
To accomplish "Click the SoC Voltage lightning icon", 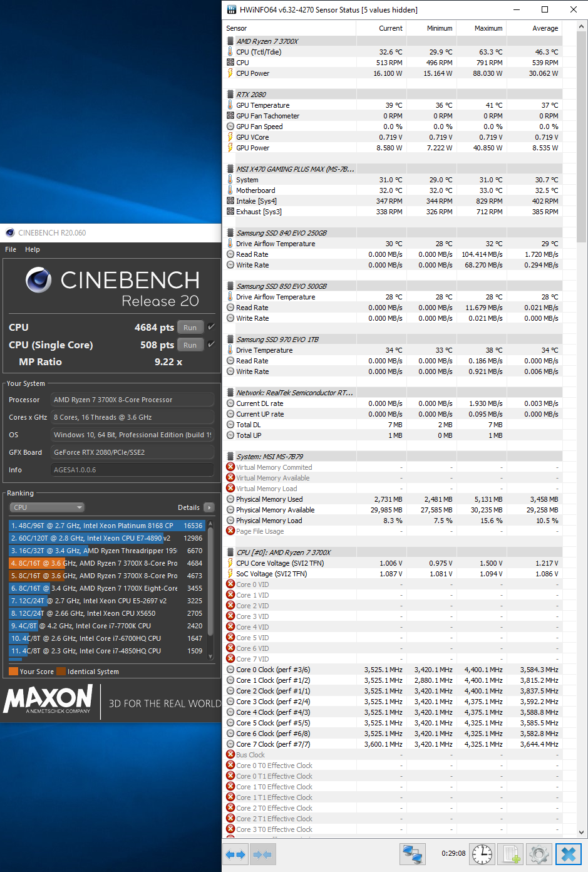I will tap(230, 574).
